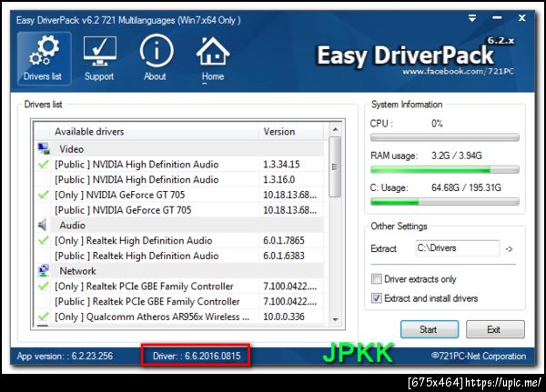Close the Easy DriverPack window

(x=521, y=18)
